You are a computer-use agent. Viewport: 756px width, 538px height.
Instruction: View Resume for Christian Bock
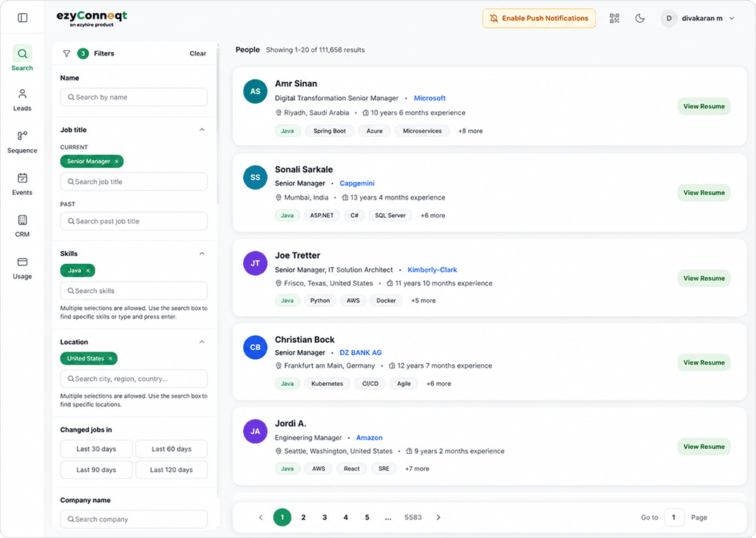tap(703, 363)
